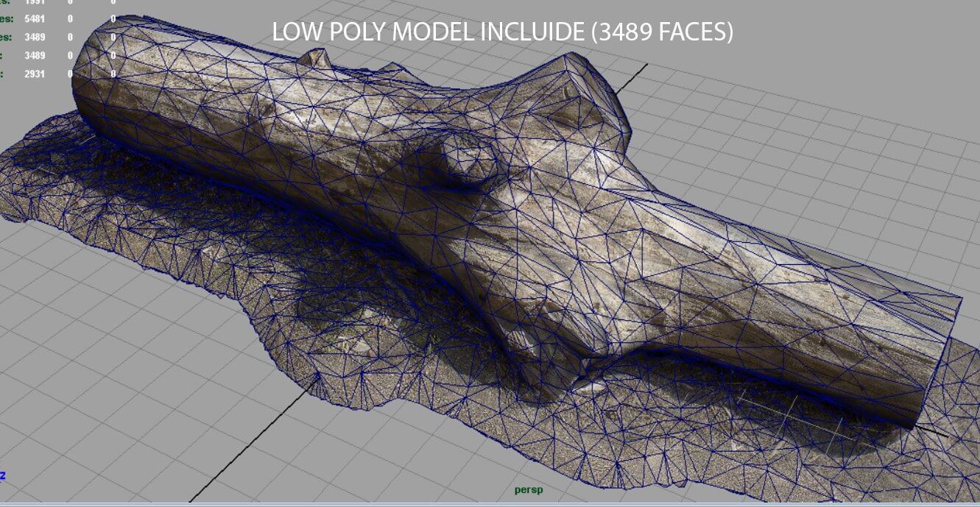
Task: Click the light blue bar at the bottom edge
Action: tap(490, 504)
